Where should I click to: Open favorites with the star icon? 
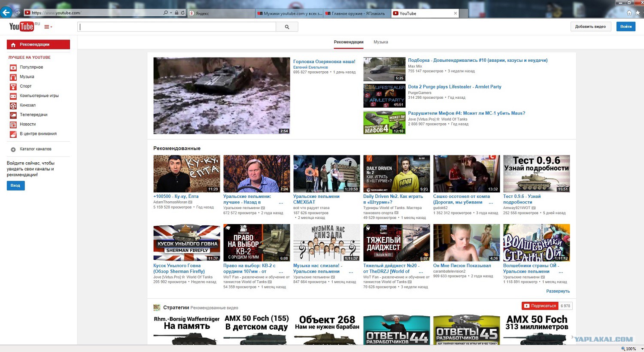point(638,13)
